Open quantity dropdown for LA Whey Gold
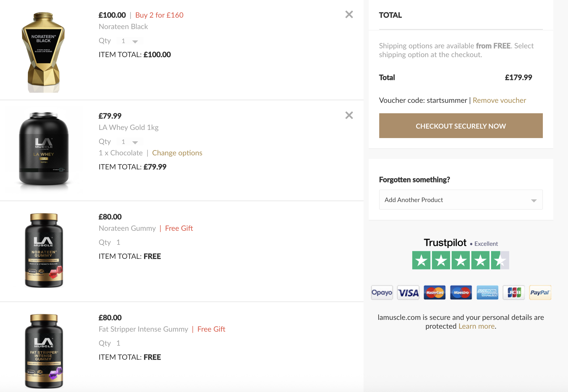The height and width of the screenshot is (392, 568). [x=130, y=142]
